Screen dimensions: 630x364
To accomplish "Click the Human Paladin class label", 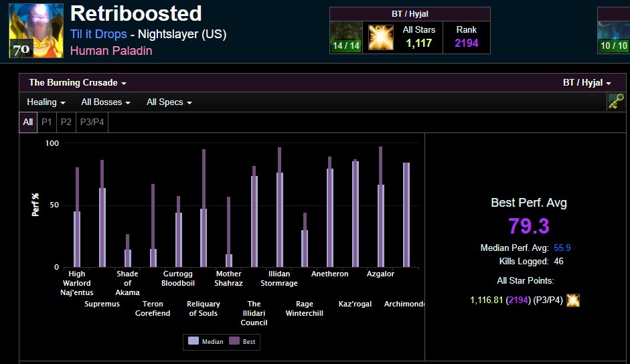I will [x=111, y=51].
